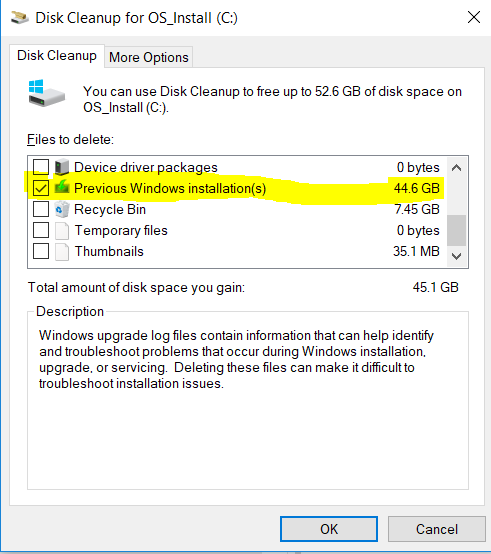Viewport: 491px width, 554px height.
Task: Click the Temporary files page icon
Action: [x=62, y=231]
